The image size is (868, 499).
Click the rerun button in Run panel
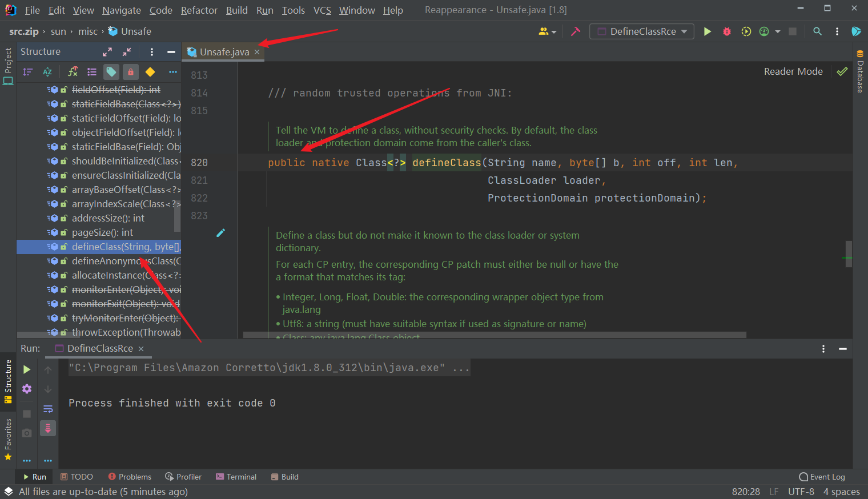[27, 369]
